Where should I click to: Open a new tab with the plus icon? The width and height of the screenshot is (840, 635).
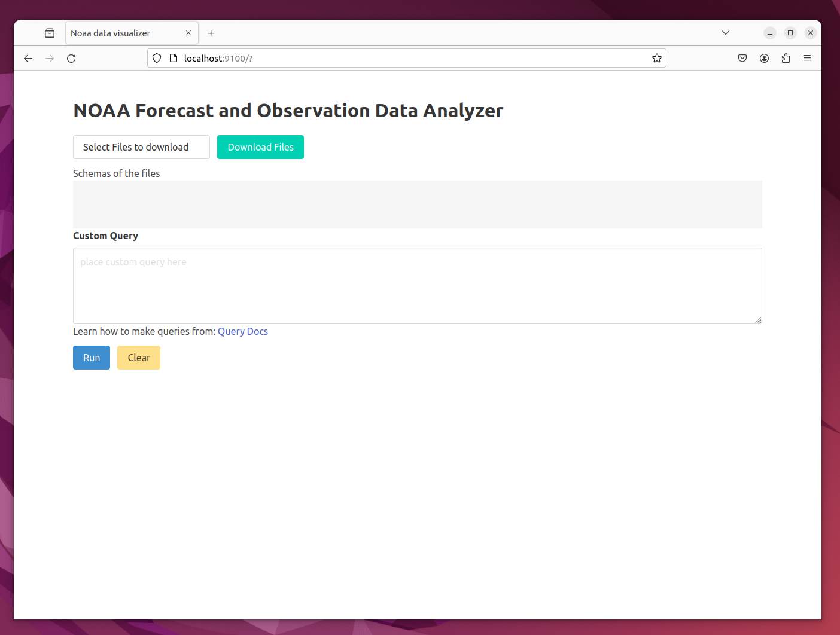point(211,33)
